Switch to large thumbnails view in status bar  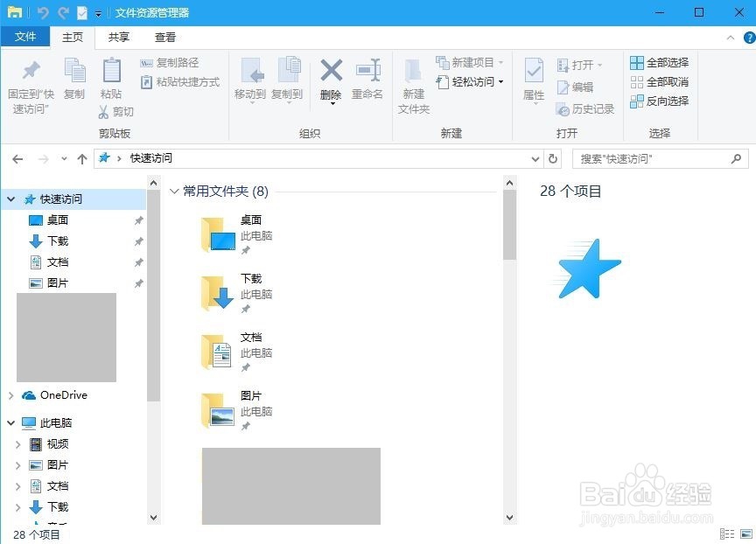click(745, 532)
